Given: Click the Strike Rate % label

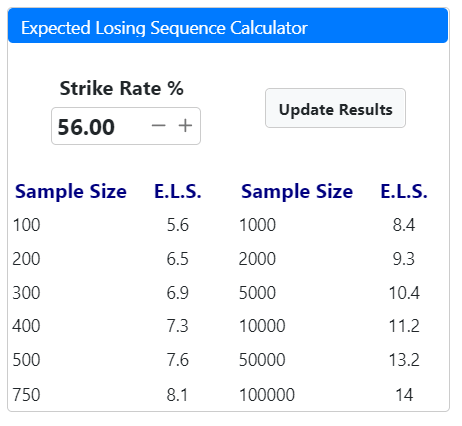Looking at the screenshot, I should 121,88.
